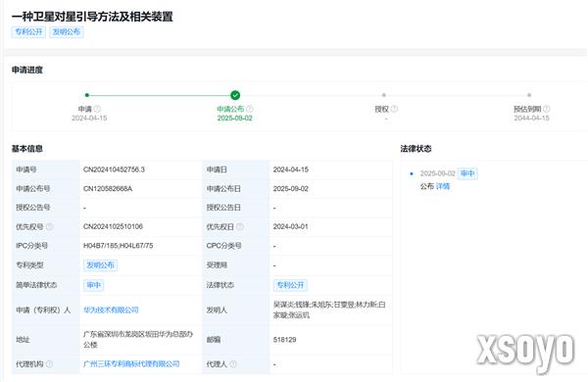Viewport: 588px width, 382px height.
Task: Select publication date 2025-09-02 in table
Action: (x=291, y=189)
